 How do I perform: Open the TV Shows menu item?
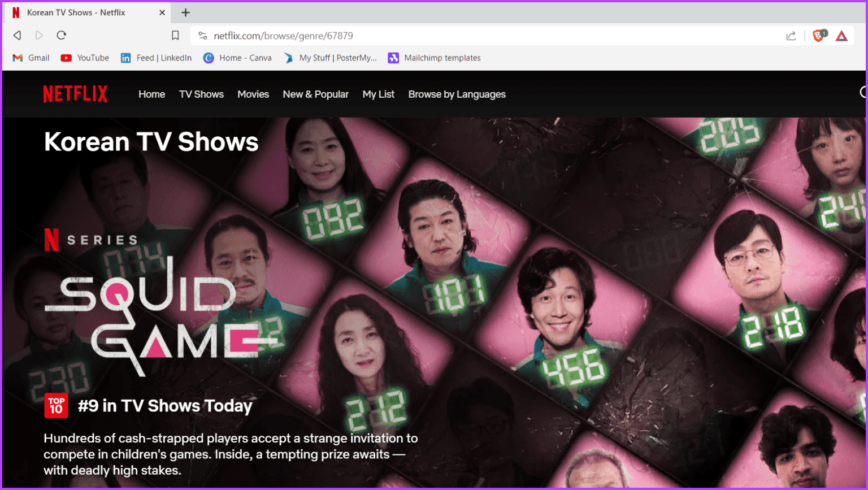[201, 94]
